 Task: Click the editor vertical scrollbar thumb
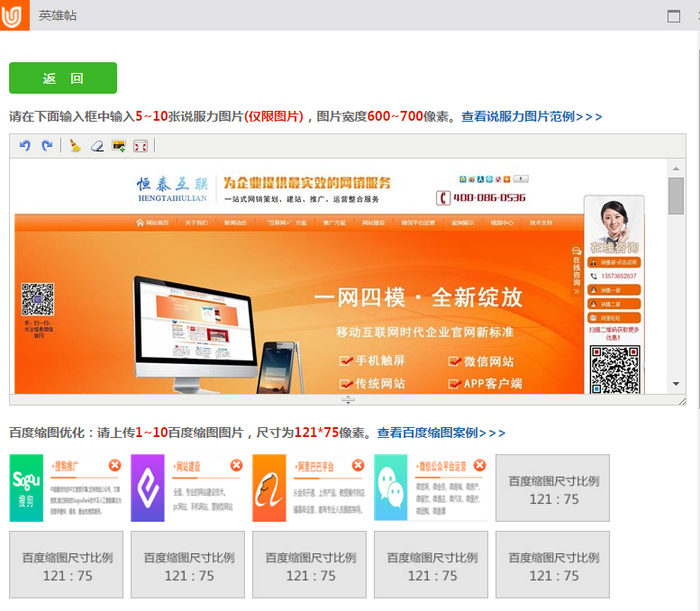676,195
